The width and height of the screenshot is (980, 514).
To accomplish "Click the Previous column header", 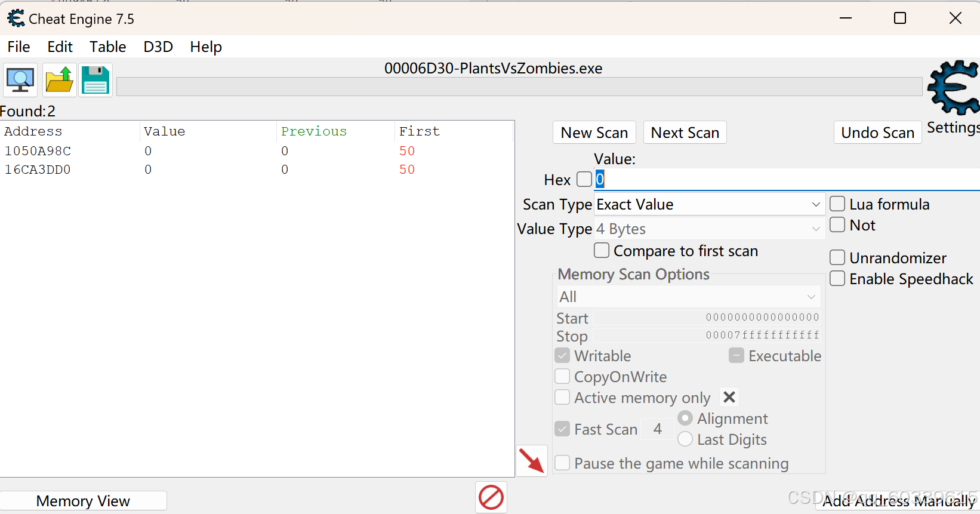I will [336, 131].
